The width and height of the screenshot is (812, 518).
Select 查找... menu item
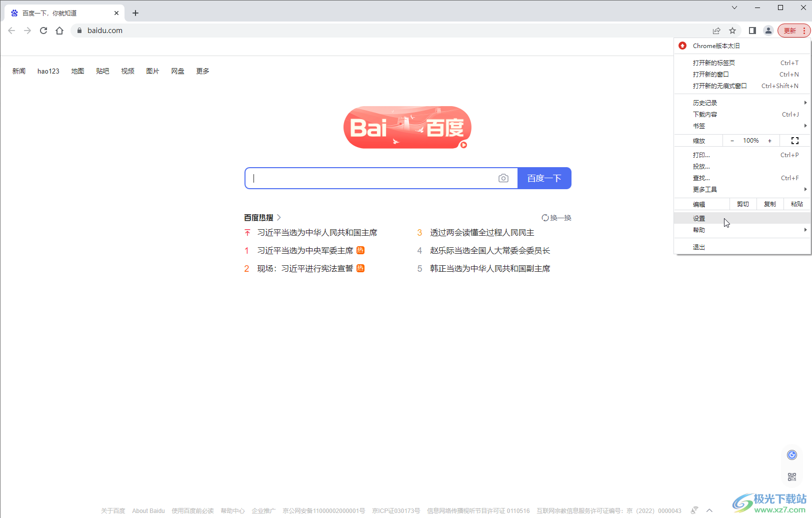tap(742, 178)
